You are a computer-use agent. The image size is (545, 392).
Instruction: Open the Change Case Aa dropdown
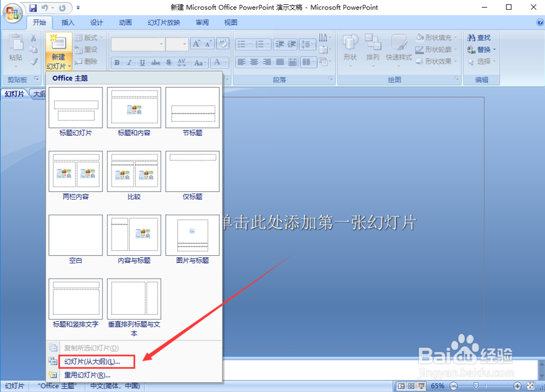(201, 63)
